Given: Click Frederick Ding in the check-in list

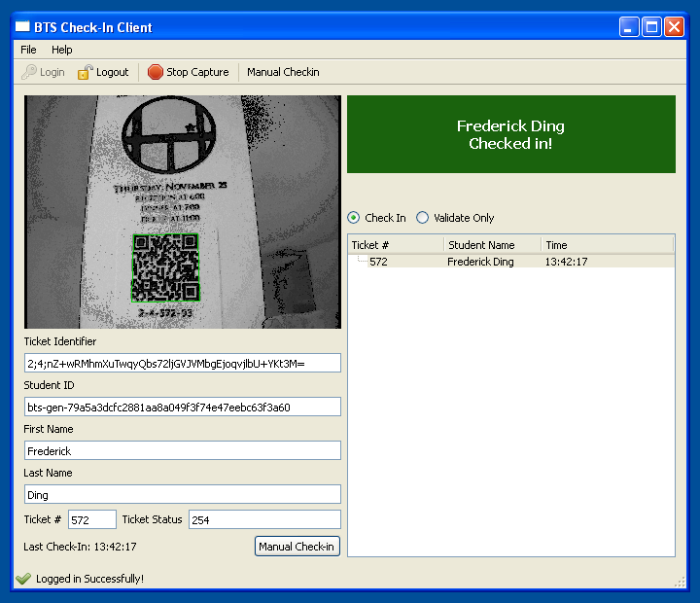Looking at the screenshot, I should 480,262.
